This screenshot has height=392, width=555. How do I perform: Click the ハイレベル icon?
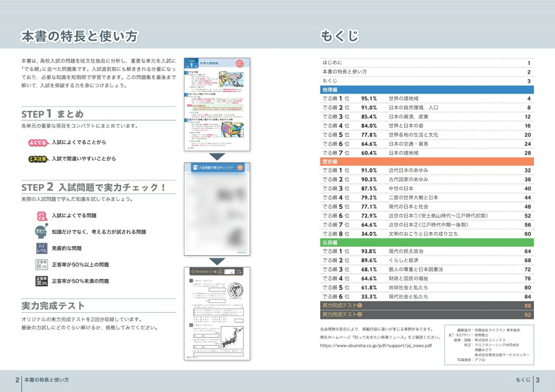(x=42, y=248)
